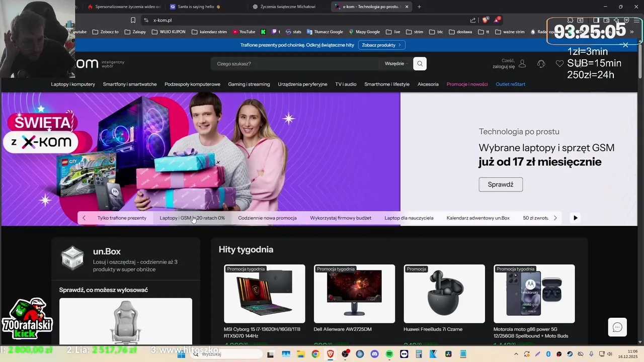This screenshot has width=644, height=362.
Task: Click the Bluetooth tray icon
Action: pos(548,354)
